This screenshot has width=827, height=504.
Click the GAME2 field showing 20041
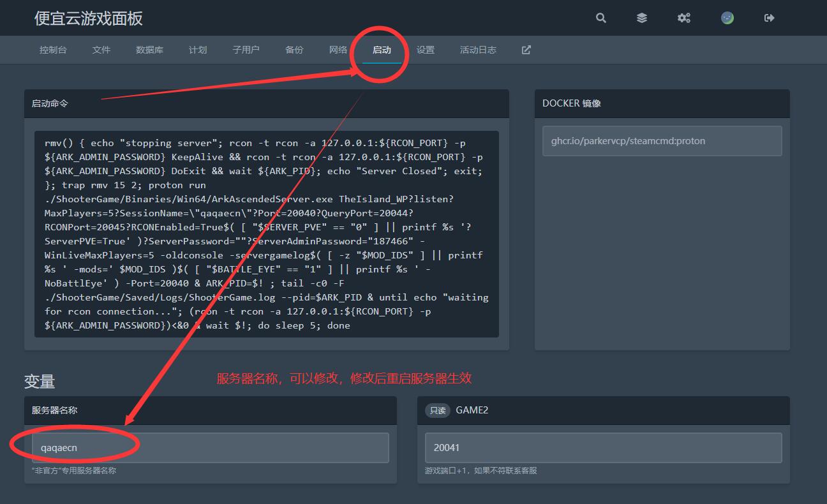click(x=604, y=448)
